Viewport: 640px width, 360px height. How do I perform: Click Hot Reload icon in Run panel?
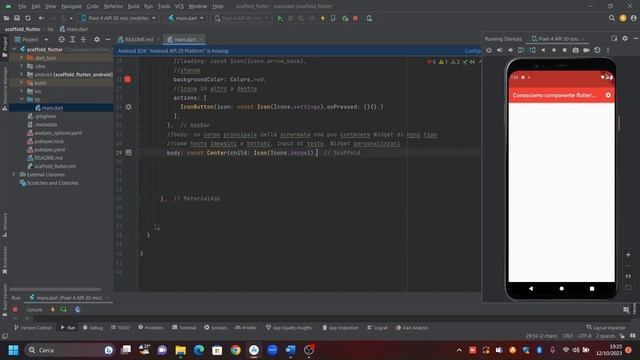52,310
